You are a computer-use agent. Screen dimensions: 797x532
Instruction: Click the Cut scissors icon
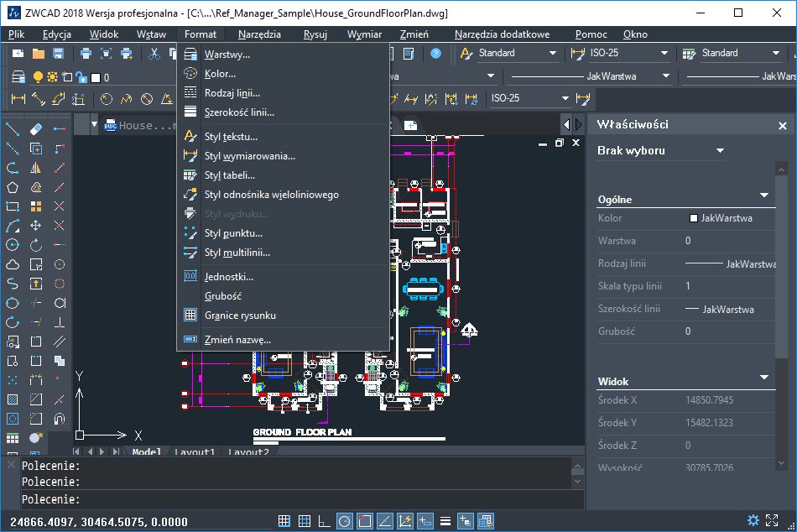[154, 54]
